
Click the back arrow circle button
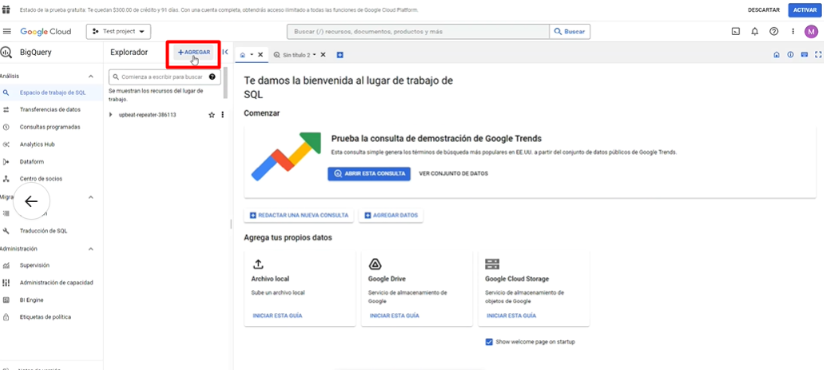tap(31, 201)
